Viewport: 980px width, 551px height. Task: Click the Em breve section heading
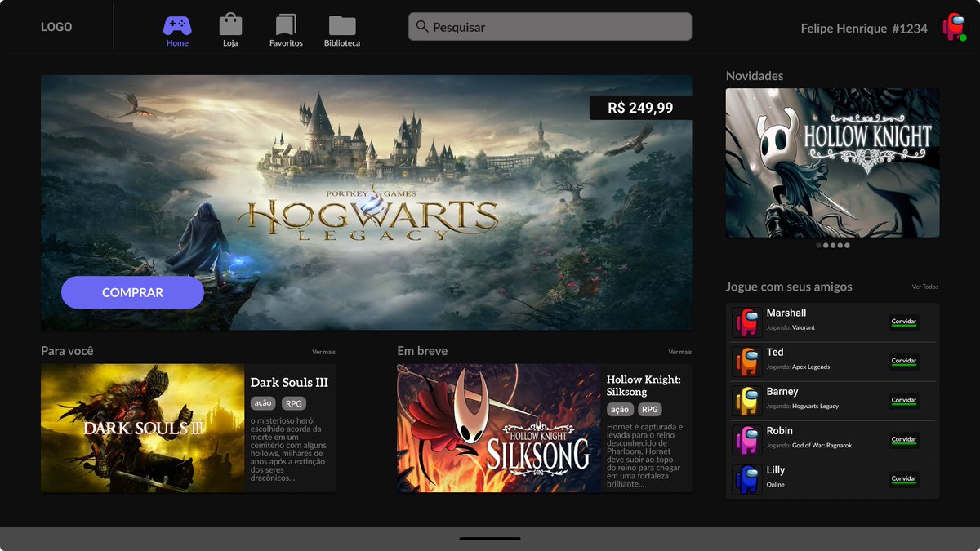(422, 351)
